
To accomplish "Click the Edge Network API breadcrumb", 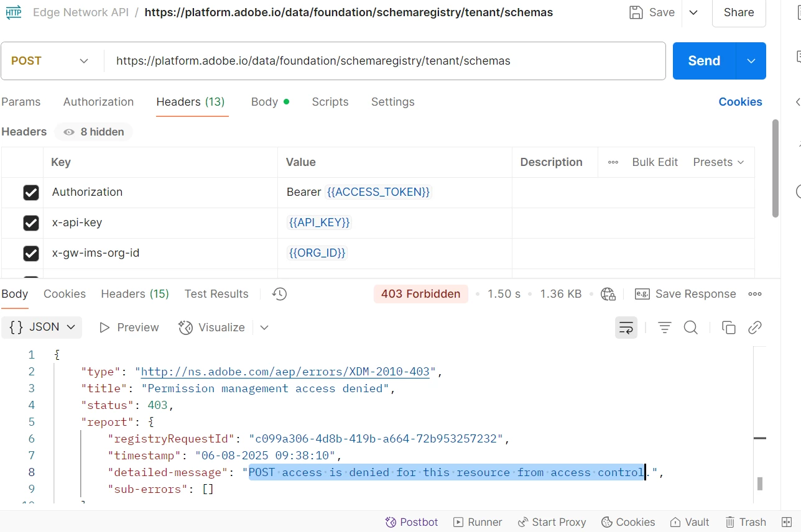I will pos(80,12).
